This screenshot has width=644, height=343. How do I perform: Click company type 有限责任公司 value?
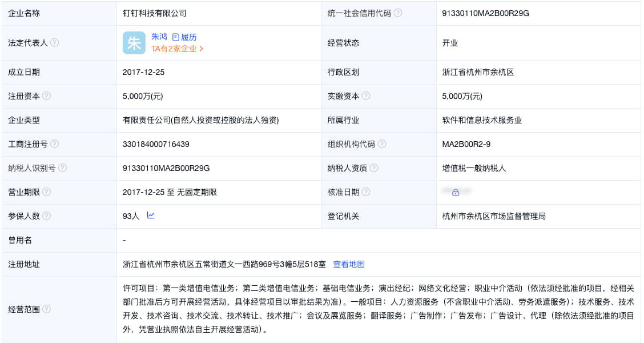point(200,120)
